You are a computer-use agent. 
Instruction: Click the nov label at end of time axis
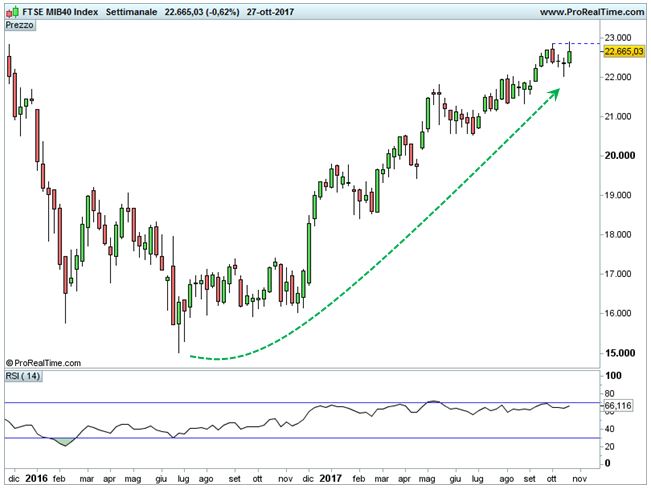(580, 479)
